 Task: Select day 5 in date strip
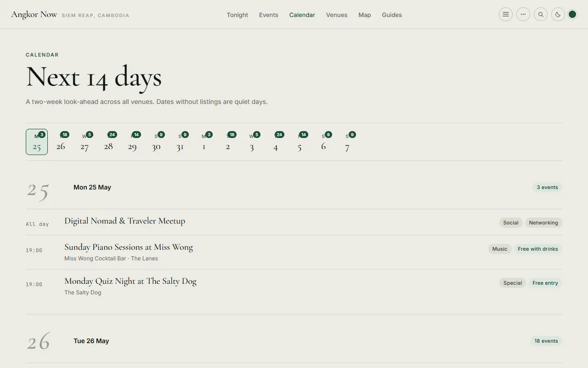tap(300, 142)
